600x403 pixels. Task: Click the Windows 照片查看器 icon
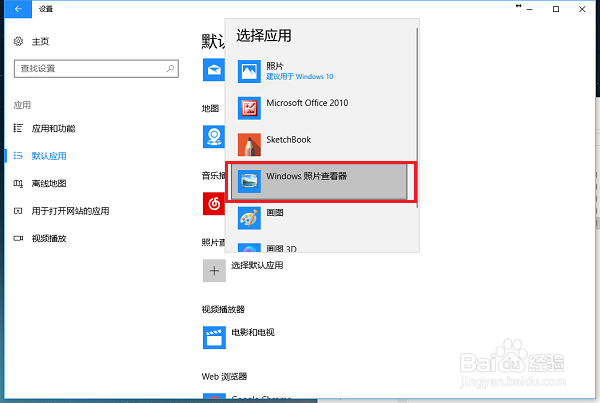click(249, 181)
